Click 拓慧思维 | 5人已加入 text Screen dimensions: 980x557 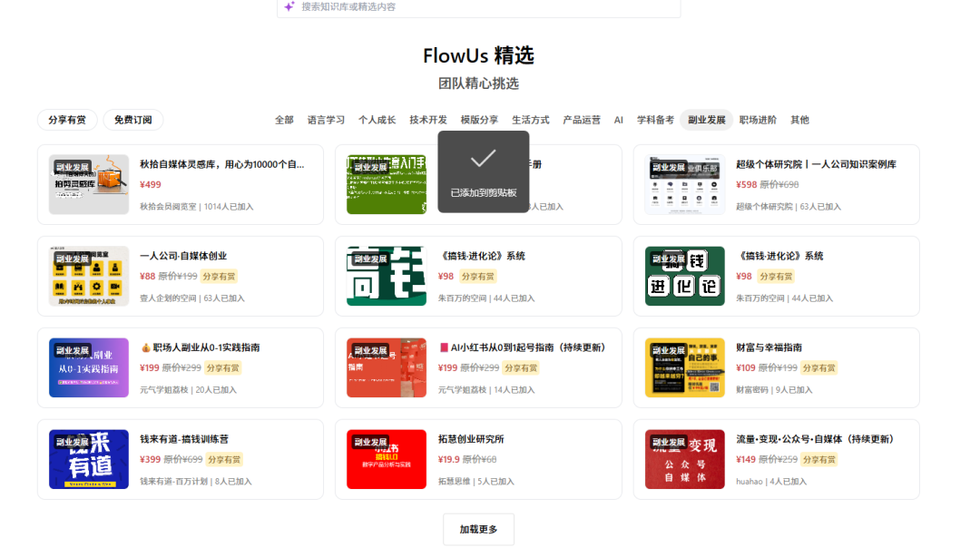click(x=475, y=482)
